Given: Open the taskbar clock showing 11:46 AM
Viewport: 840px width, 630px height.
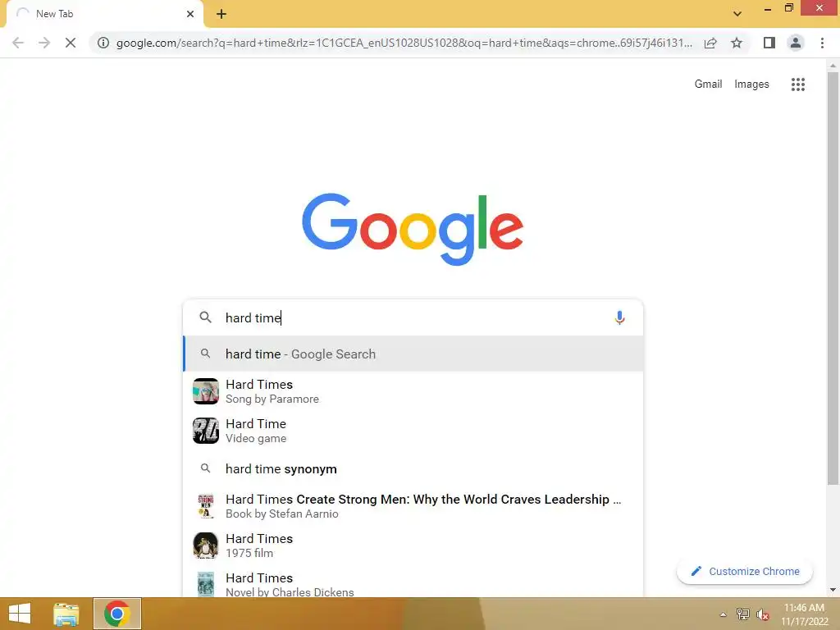Looking at the screenshot, I should tap(804, 614).
